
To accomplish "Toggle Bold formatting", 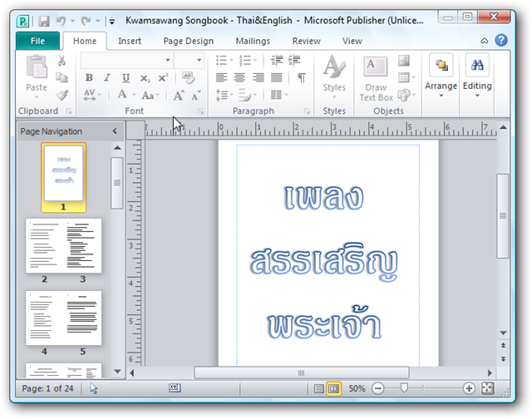I will tap(89, 77).
